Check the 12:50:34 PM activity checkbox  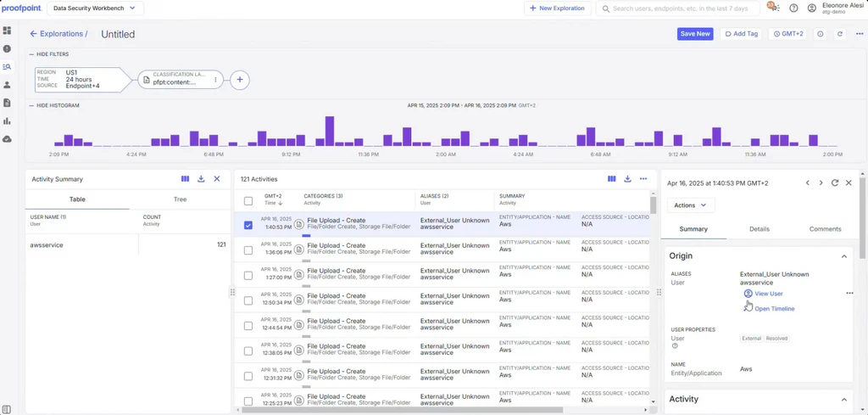tap(248, 301)
